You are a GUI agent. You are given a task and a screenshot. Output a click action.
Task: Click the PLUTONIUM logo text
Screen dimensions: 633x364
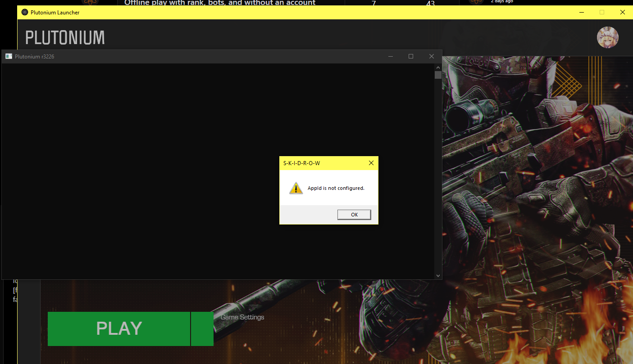[65, 38]
